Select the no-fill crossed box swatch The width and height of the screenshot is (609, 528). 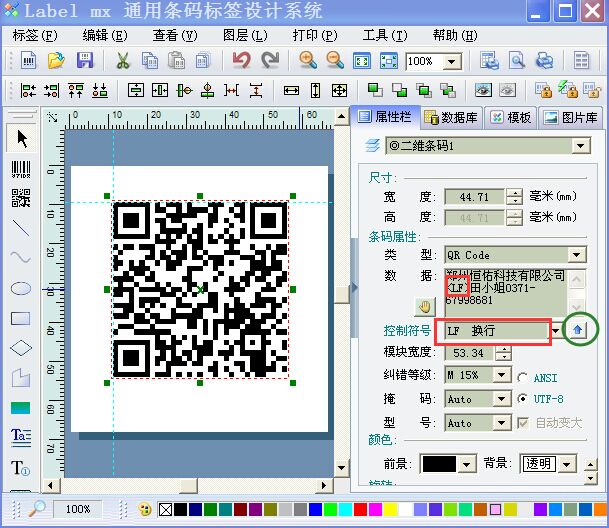click(166, 509)
